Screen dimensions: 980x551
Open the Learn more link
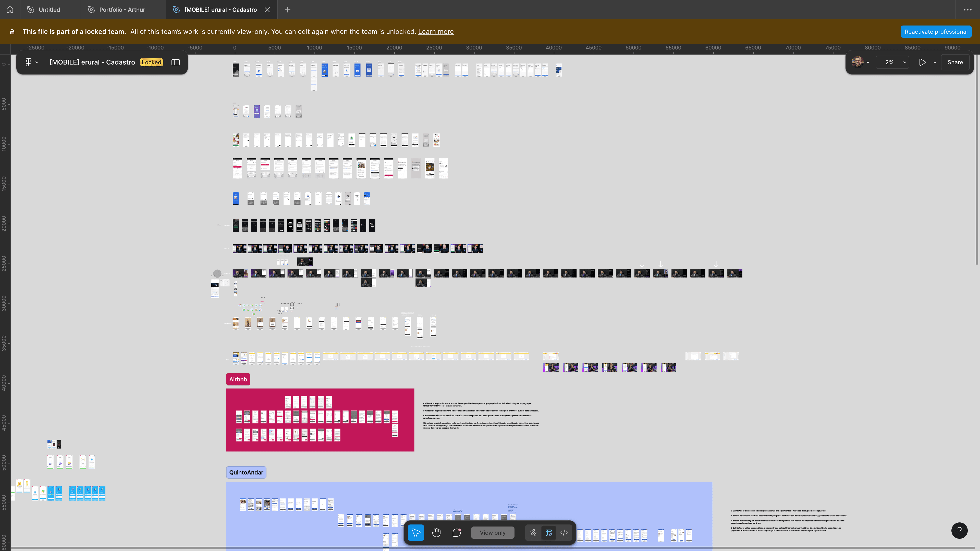click(436, 32)
